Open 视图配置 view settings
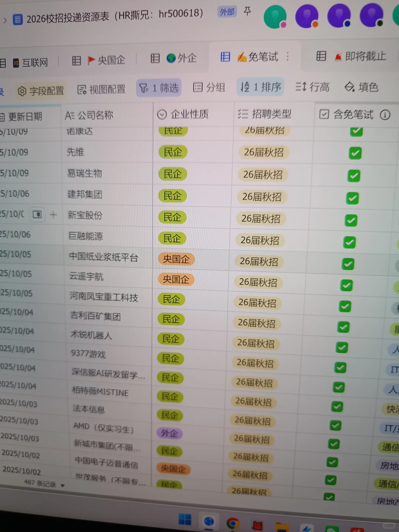 click(x=101, y=89)
